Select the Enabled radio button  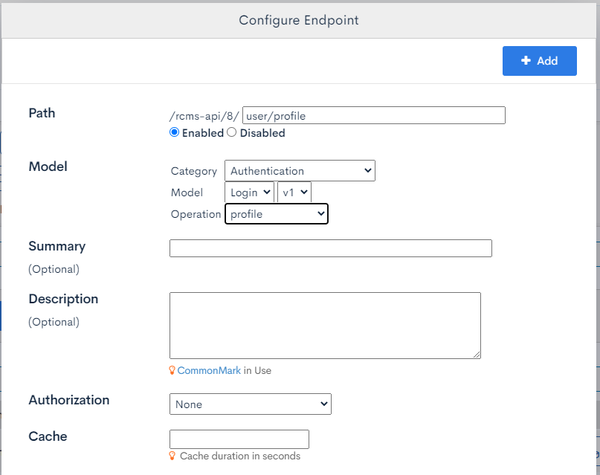tap(174, 132)
